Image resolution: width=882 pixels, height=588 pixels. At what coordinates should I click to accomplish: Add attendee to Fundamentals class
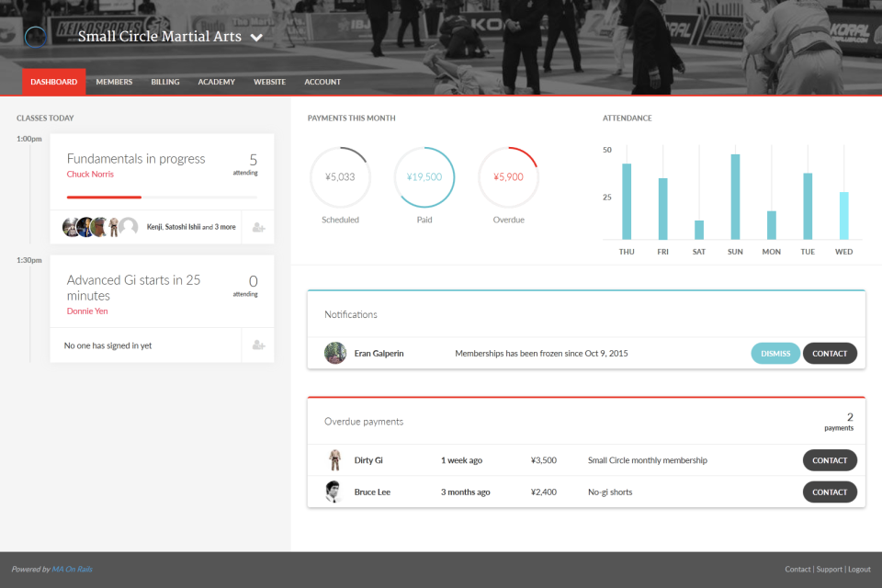[x=258, y=227]
